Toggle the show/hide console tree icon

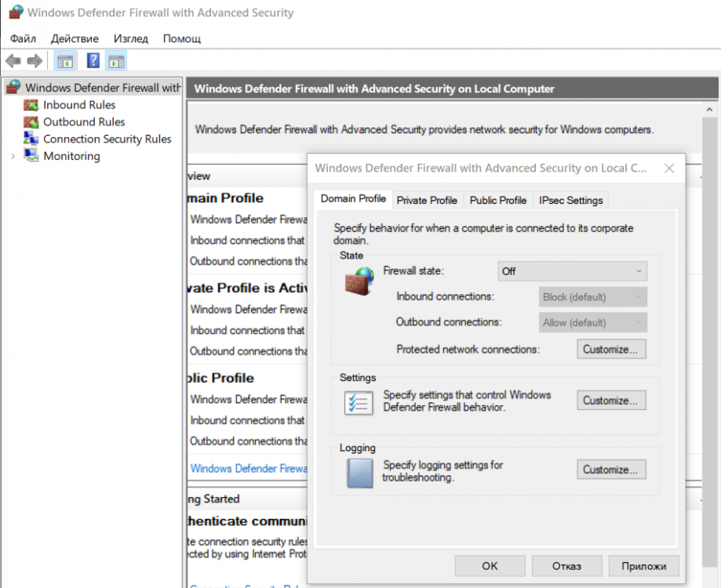click(x=65, y=61)
